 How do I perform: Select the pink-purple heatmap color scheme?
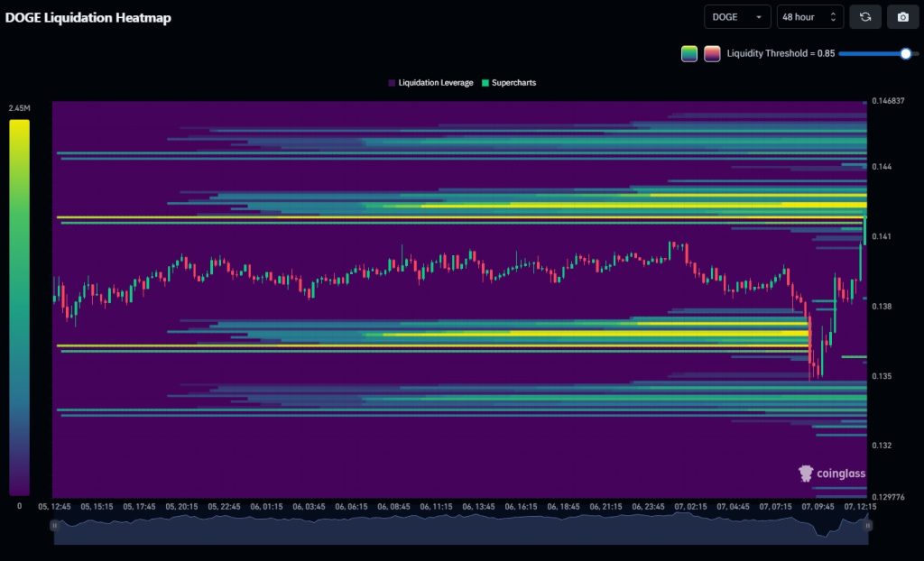[x=712, y=54]
